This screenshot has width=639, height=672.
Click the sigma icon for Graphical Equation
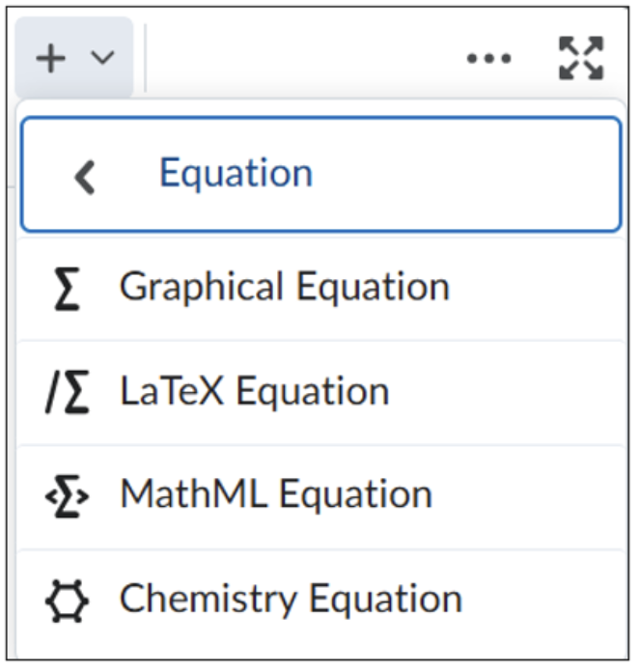(x=68, y=289)
